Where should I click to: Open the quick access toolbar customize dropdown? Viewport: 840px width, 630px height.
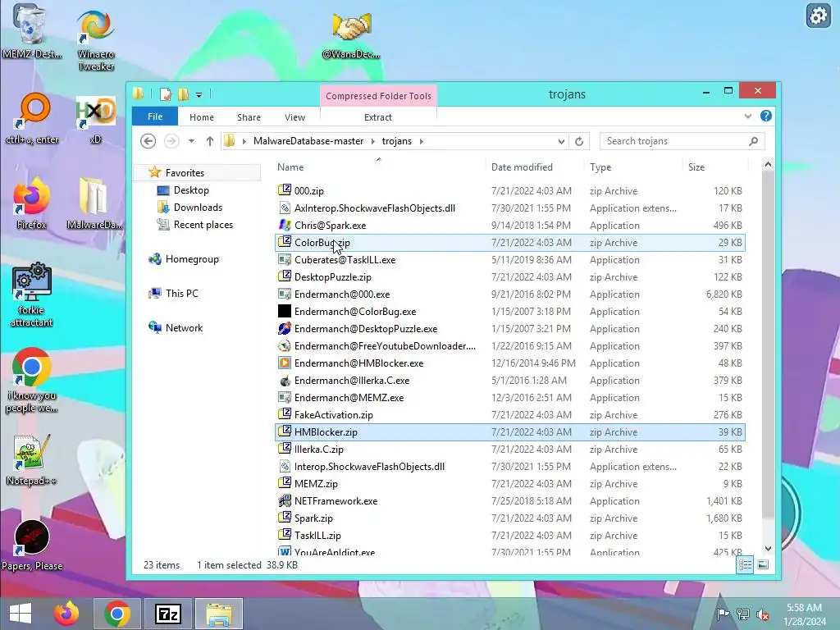pyautogui.click(x=199, y=95)
